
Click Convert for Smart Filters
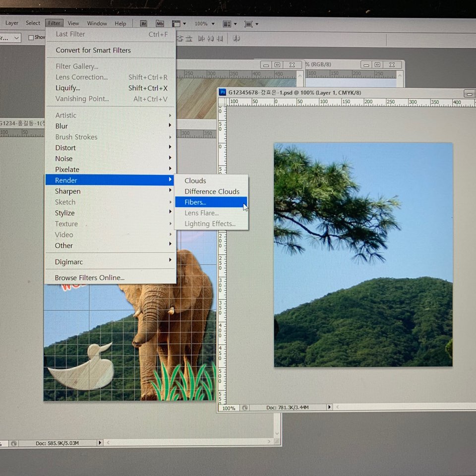click(x=93, y=50)
